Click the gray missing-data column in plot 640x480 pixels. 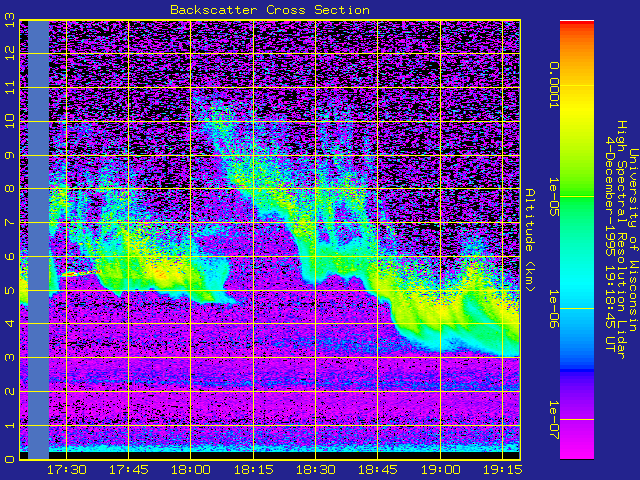tap(38, 240)
